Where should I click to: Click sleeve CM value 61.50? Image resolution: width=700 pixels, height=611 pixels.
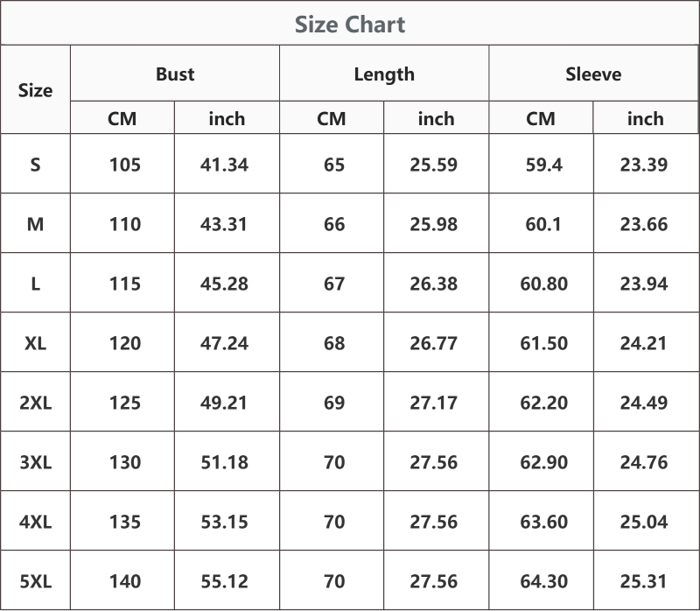543,343
